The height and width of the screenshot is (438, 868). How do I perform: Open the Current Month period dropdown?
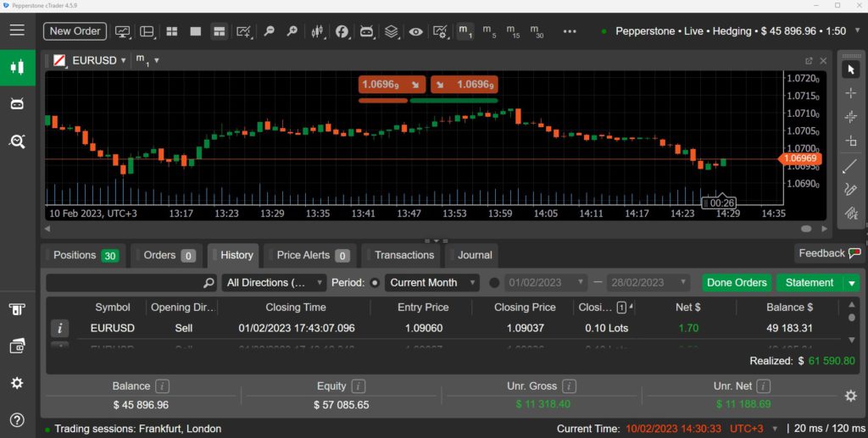click(x=431, y=283)
